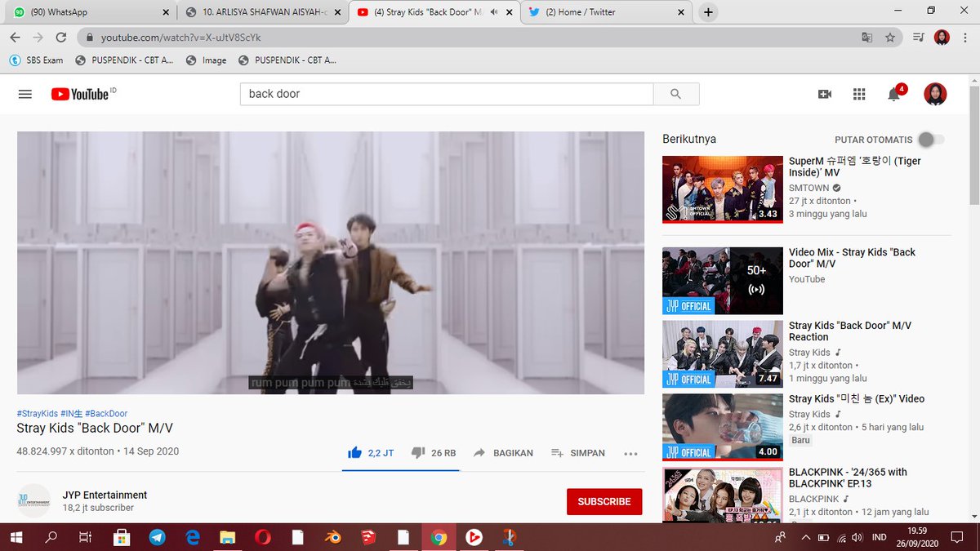Go back in browser history
This screenshot has width=980, height=551.
15,38
